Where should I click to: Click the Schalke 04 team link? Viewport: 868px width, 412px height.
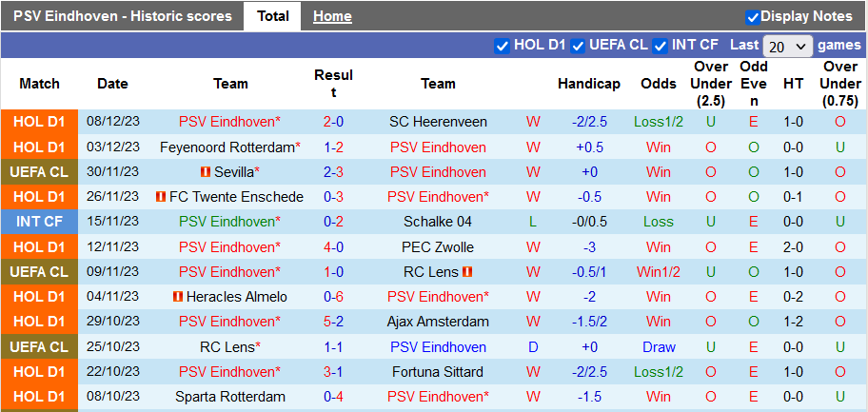pos(438,222)
